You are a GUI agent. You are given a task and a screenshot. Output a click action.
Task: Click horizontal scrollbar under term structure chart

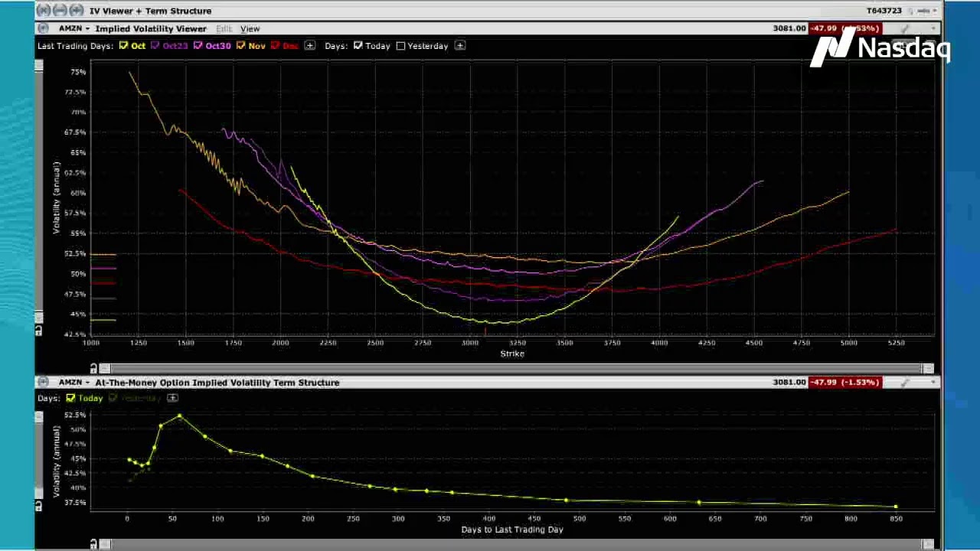pos(517,544)
